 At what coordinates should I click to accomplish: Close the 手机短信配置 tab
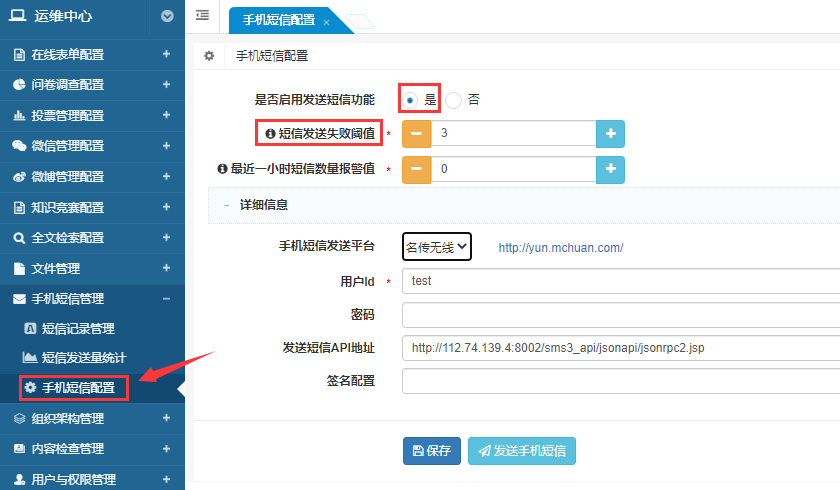[x=326, y=21]
